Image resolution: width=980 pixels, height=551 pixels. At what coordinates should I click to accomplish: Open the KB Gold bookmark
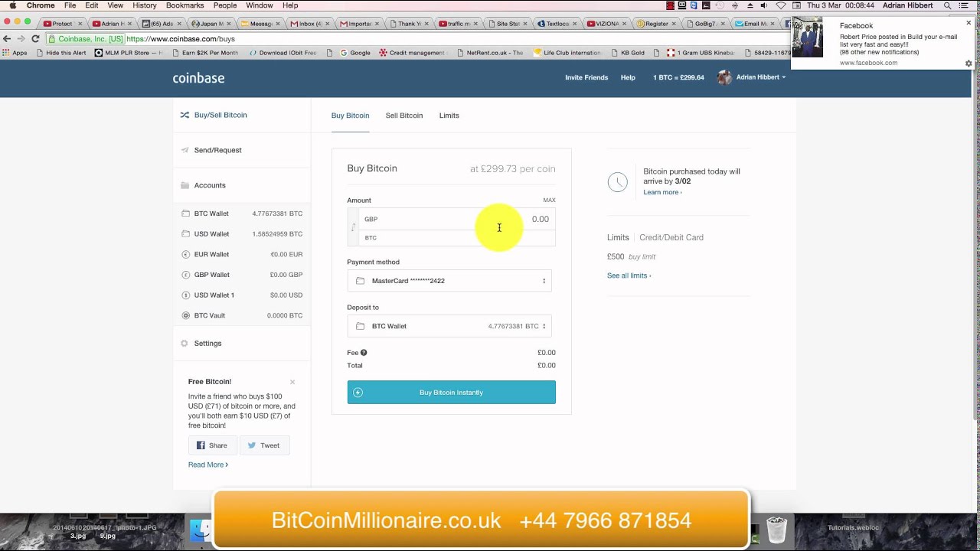[x=627, y=53]
